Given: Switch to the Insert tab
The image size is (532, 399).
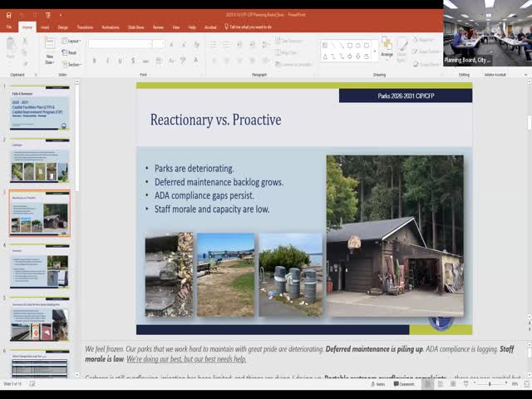Looking at the screenshot, I should click(x=45, y=27).
